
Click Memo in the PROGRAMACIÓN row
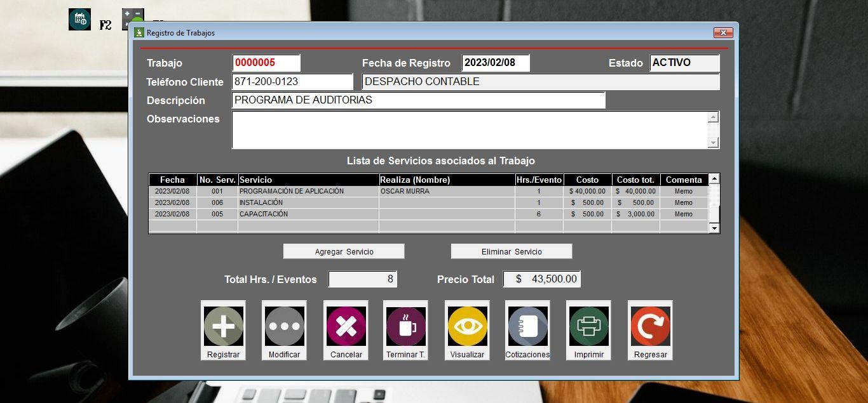pos(684,191)
